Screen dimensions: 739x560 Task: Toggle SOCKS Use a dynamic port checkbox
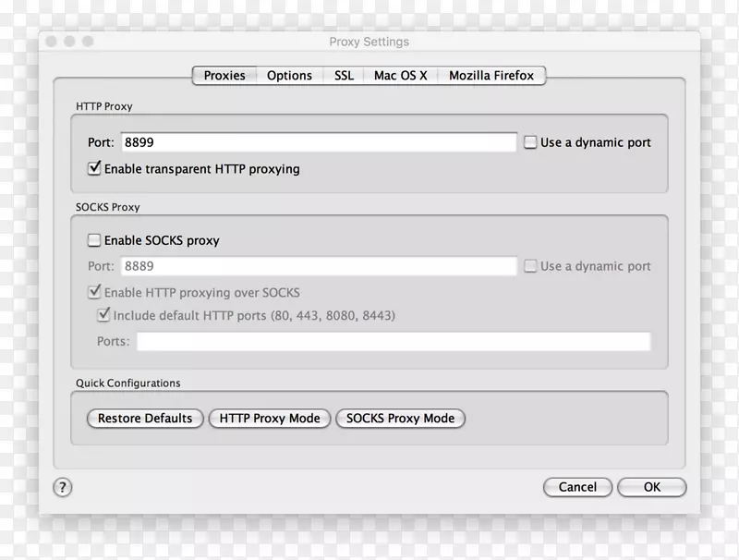[530, 266]
